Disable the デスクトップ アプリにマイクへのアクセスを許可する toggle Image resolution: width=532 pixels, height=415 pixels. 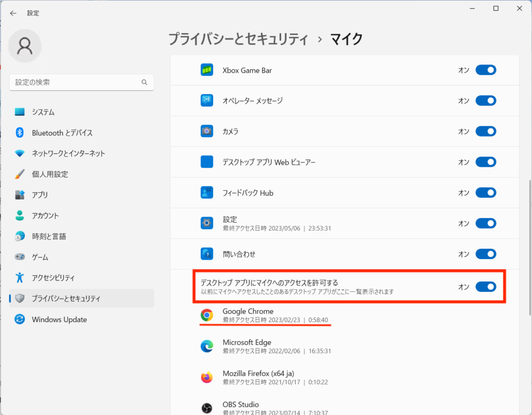pos(486,287)
